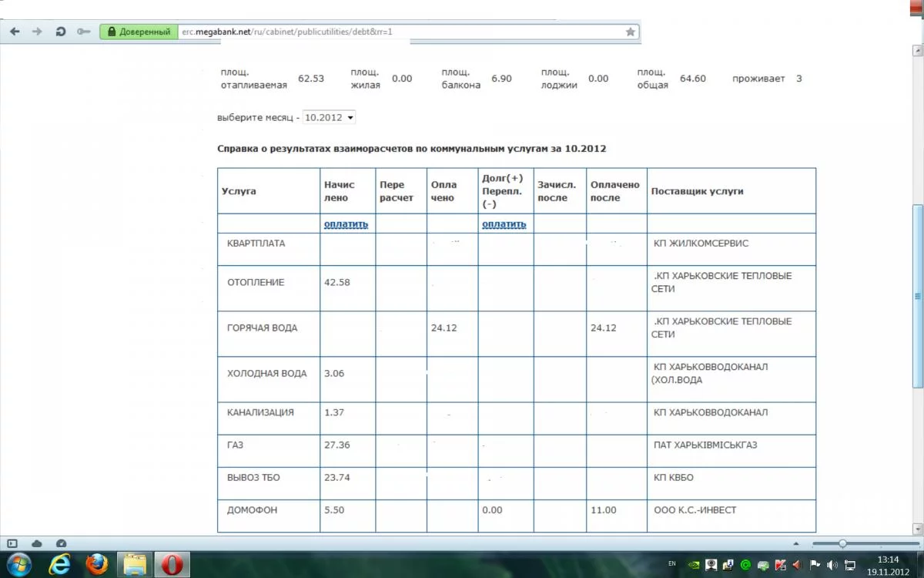The width and height of the screenshot is (924, 578).
Task: Click the scrollbar up arrow at top right
Action: 917,51
